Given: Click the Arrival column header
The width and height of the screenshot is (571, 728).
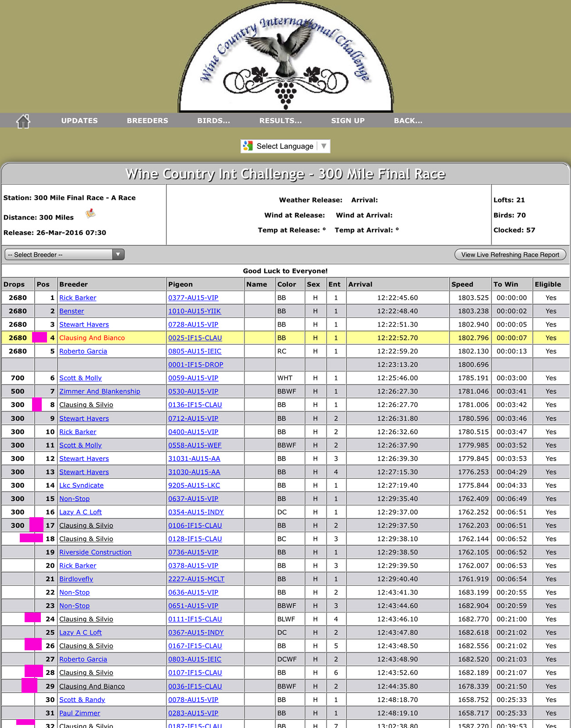Looking at the screenshot, I should pos(360,284).
